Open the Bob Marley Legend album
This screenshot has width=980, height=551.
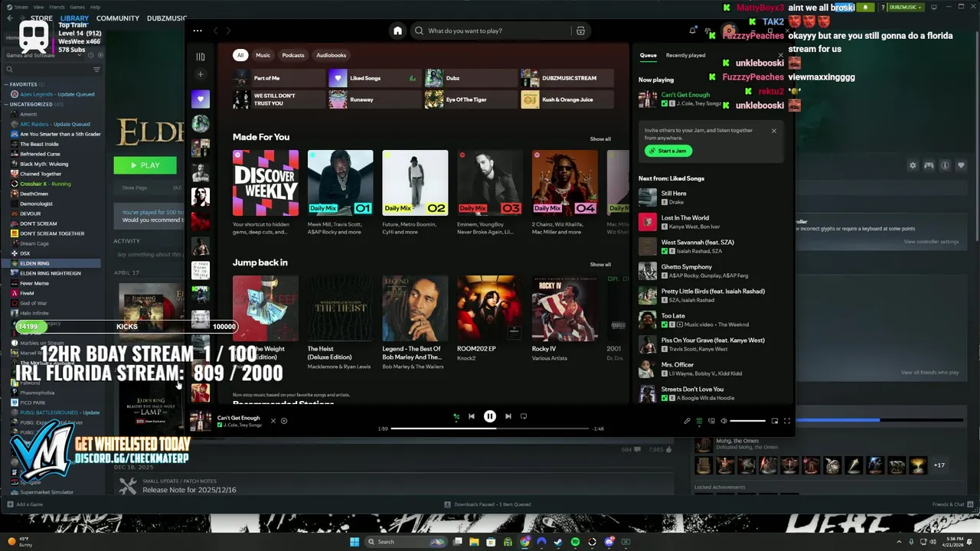point(415,308)
